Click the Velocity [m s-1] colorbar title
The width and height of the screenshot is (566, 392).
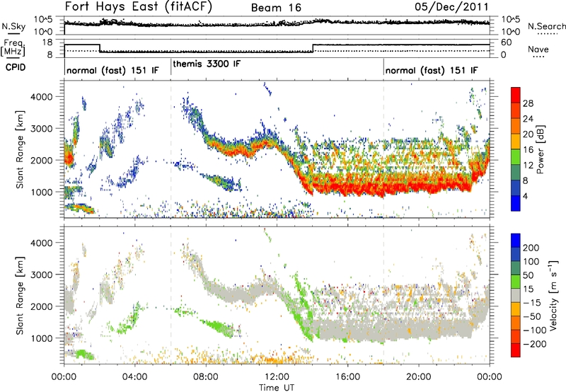coord(553,295)
